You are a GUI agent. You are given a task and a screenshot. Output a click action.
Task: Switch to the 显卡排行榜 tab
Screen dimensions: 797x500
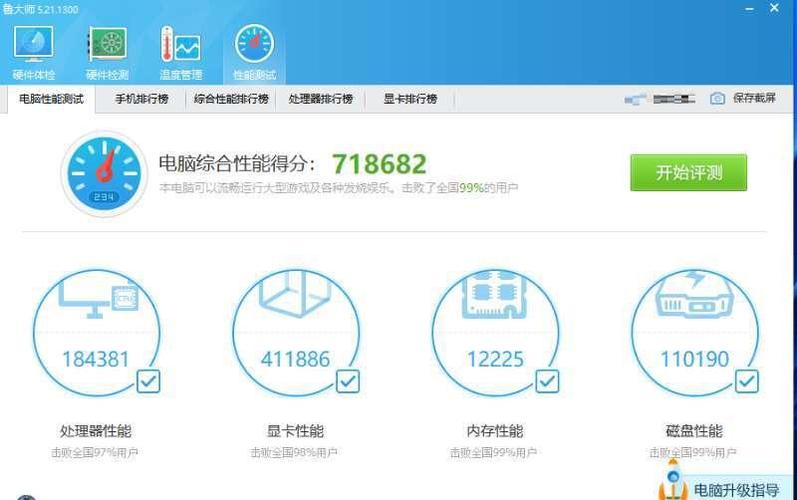click(x=410, y=99)
